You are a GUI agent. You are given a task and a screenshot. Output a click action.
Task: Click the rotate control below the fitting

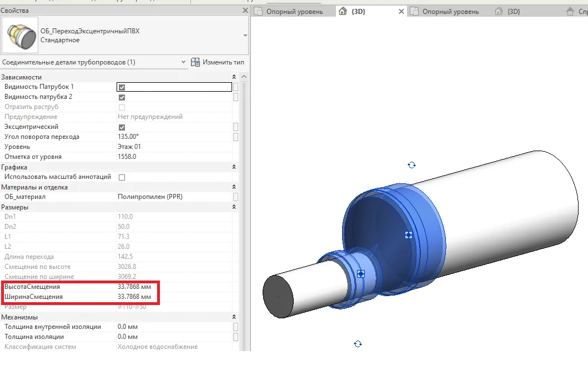point(358,344)
